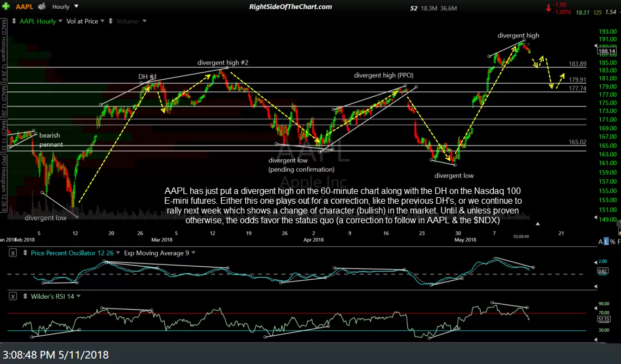The height and width of the screenshot is (364, 621).
Task: Close the Wilder's RSI pane
Action: 13,296
